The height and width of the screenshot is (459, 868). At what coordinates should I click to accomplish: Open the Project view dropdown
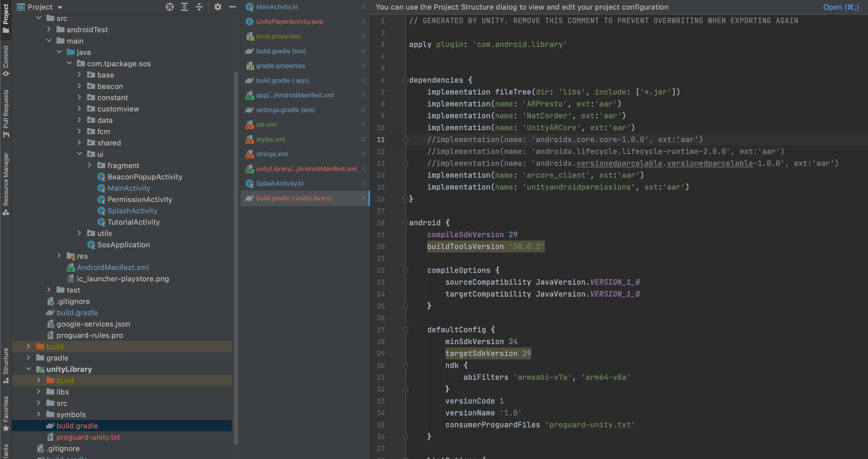[60, 7]
